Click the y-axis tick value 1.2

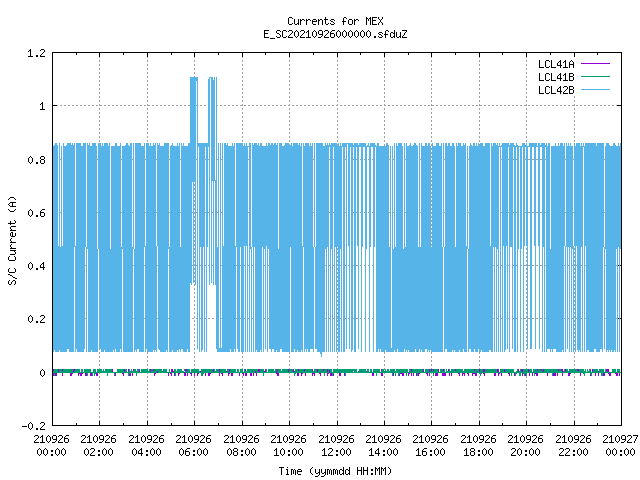(x=36, y=53)
